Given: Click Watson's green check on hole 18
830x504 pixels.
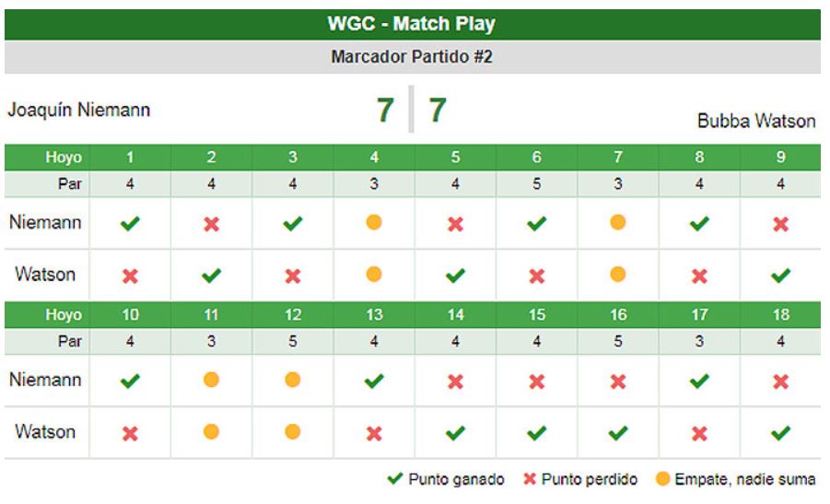Looking at the screenshot, I should tap(780, 432).
